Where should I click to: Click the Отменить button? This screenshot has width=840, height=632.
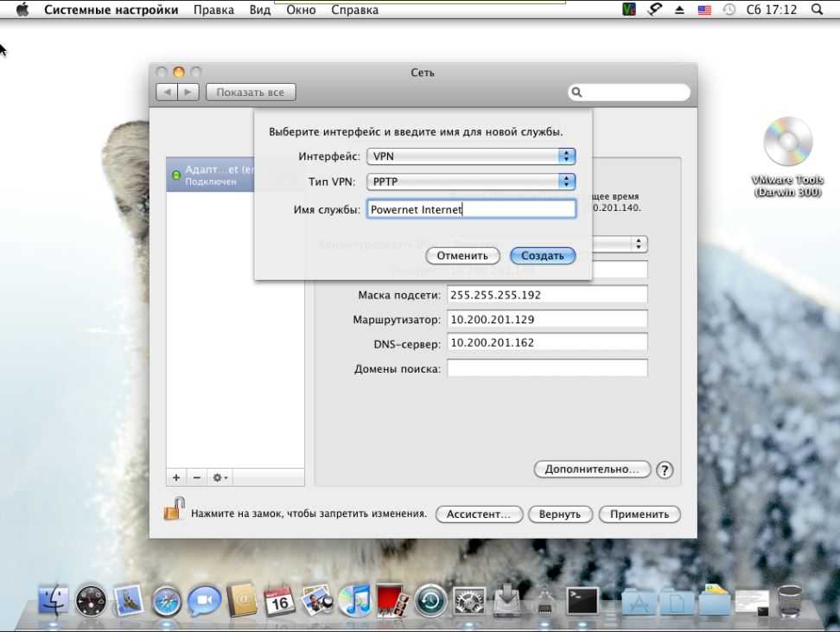pyautogui.click(x=462, y=256)
